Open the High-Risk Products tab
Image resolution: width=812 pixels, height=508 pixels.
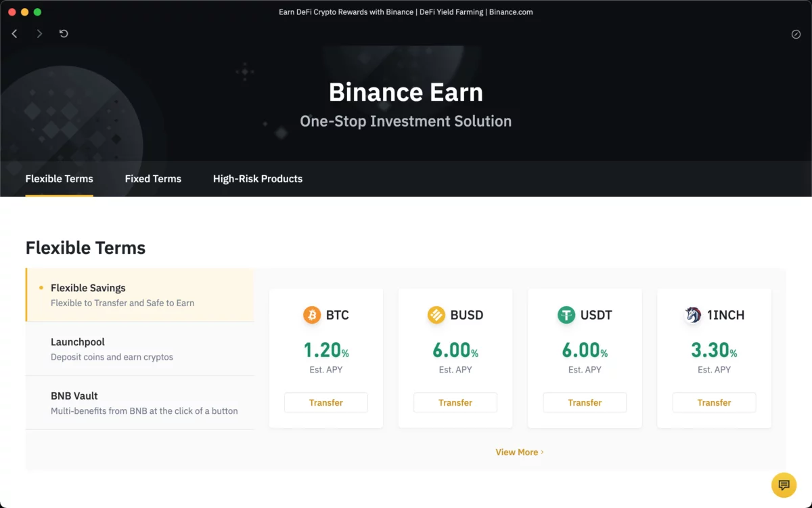click(x=258, y=179)
